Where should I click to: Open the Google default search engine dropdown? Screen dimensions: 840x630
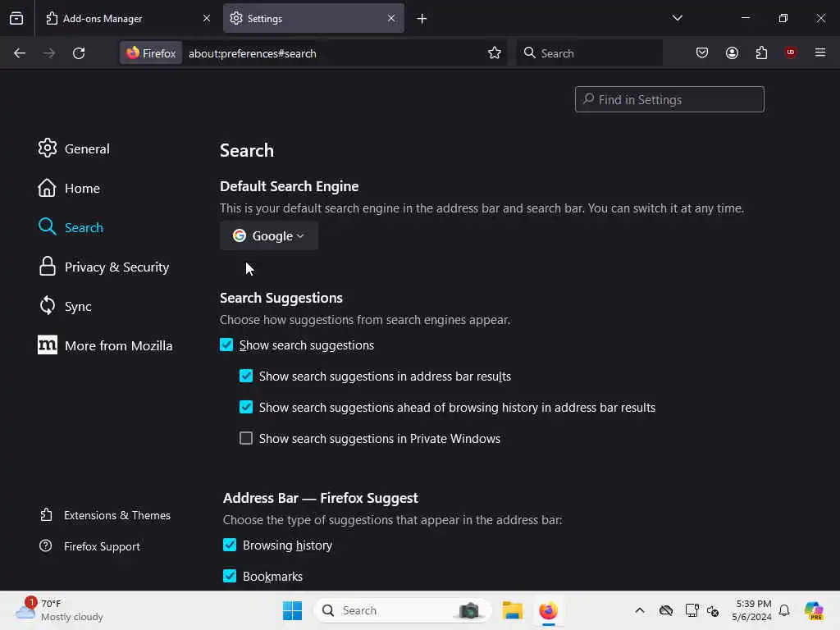[x=269, y=235]
